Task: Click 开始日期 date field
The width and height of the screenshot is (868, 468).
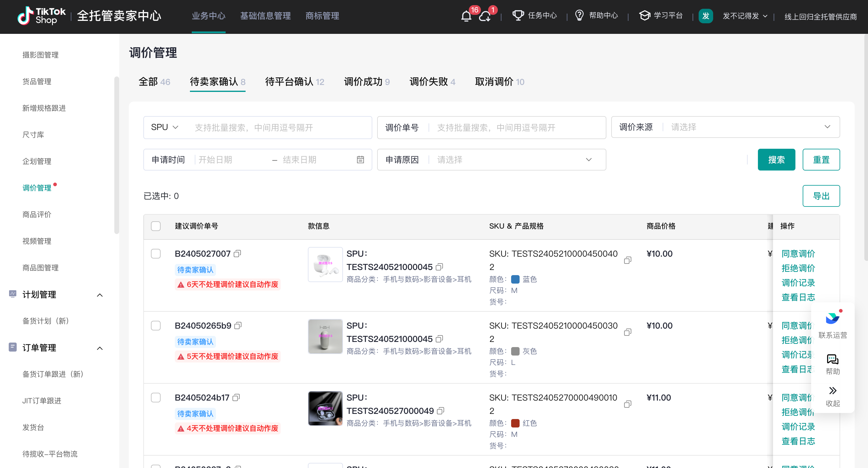Action: pyautogui.click(x=233, y=160)
